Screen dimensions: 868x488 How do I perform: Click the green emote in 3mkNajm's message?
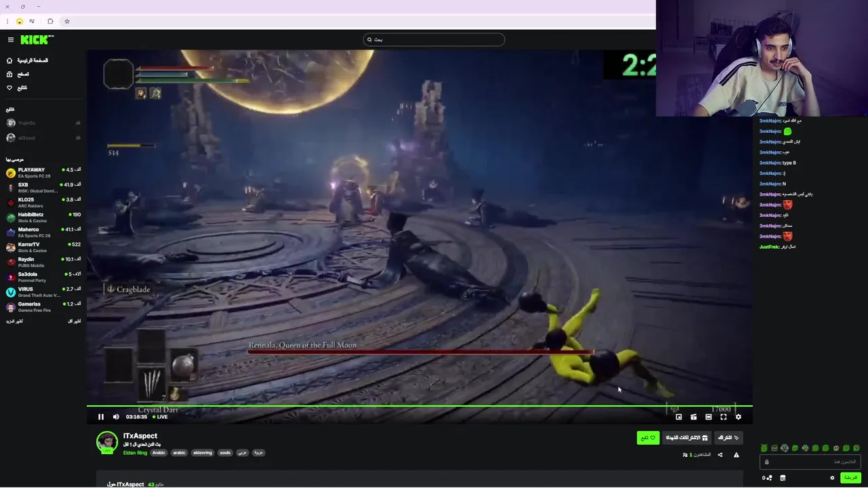click(x=787, y=131)
